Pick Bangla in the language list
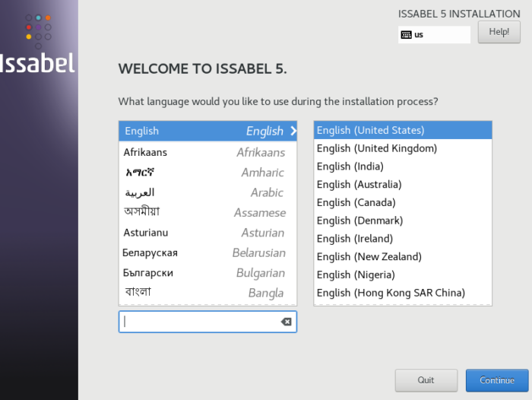The image size is (532, 400). [x=207, y=293]
